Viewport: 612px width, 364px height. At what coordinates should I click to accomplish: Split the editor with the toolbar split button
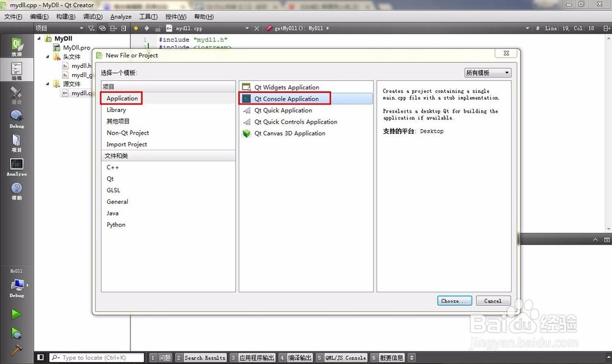[606, 28]
